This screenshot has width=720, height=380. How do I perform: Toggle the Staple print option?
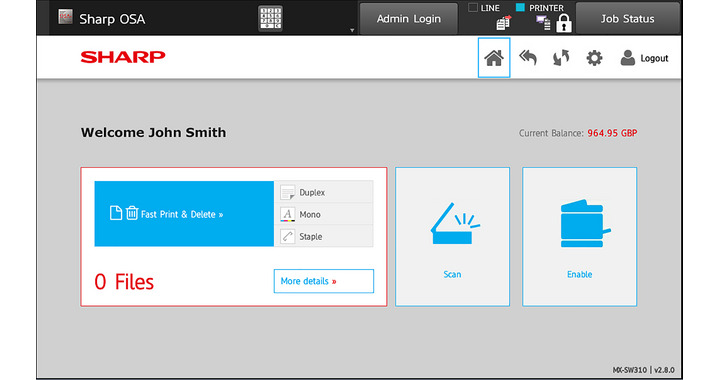(x=324, y=236)
